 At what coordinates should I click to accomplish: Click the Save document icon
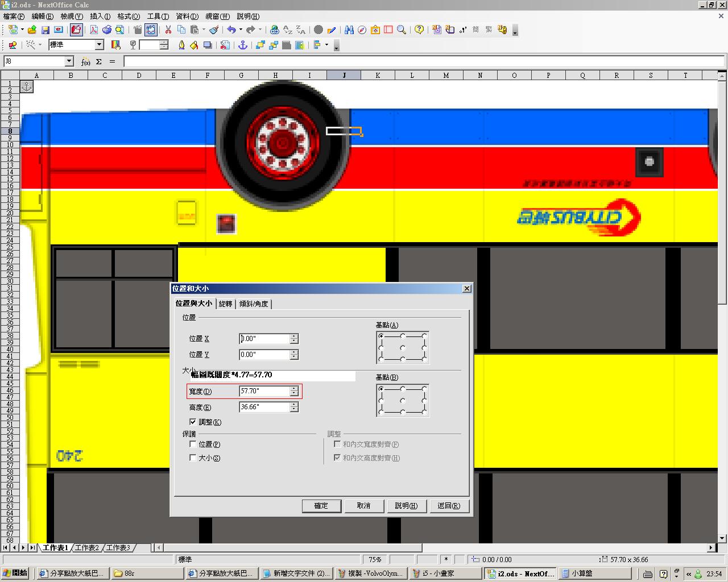[x=45, y=30]
